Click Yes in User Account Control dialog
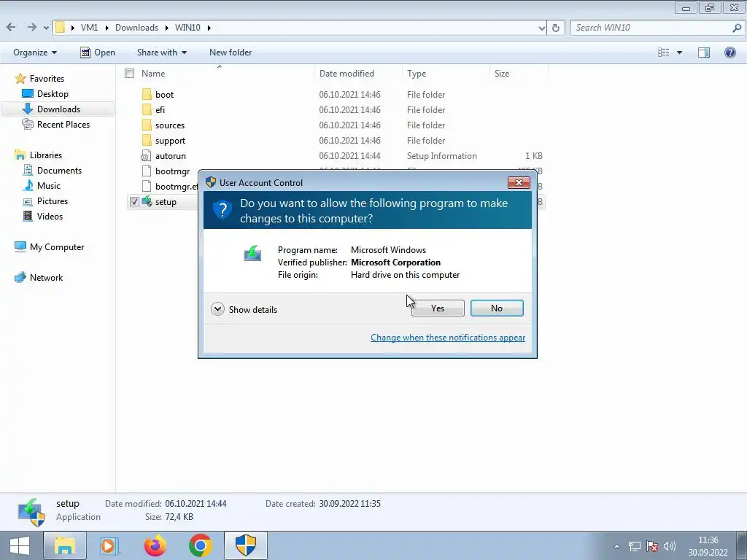The image size is (747, 560). tap(438, 308)
